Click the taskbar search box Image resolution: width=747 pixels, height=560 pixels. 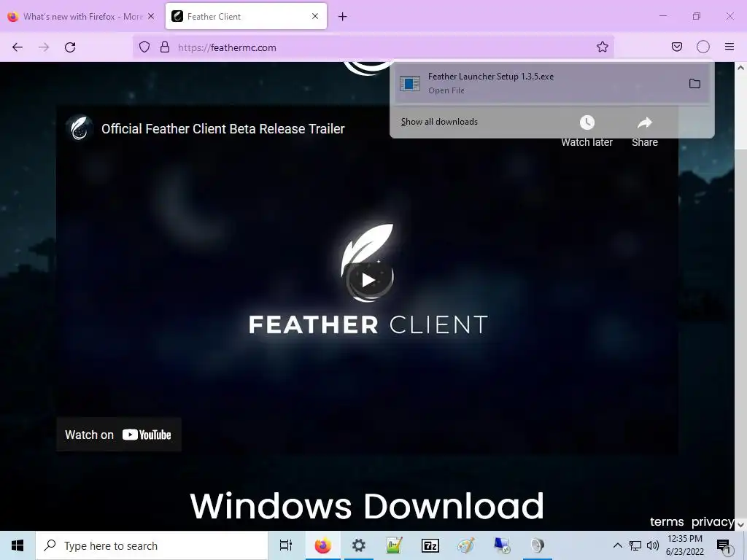click(152, 545)
